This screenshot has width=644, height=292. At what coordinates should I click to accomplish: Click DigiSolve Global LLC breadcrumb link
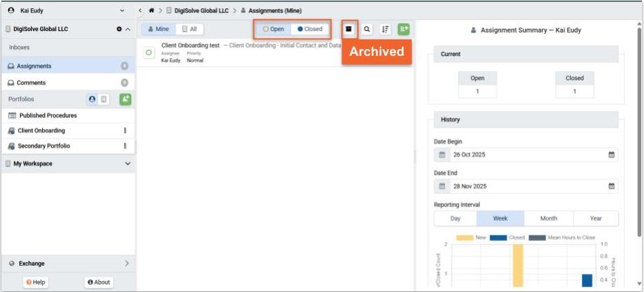[x=202, y=10]
